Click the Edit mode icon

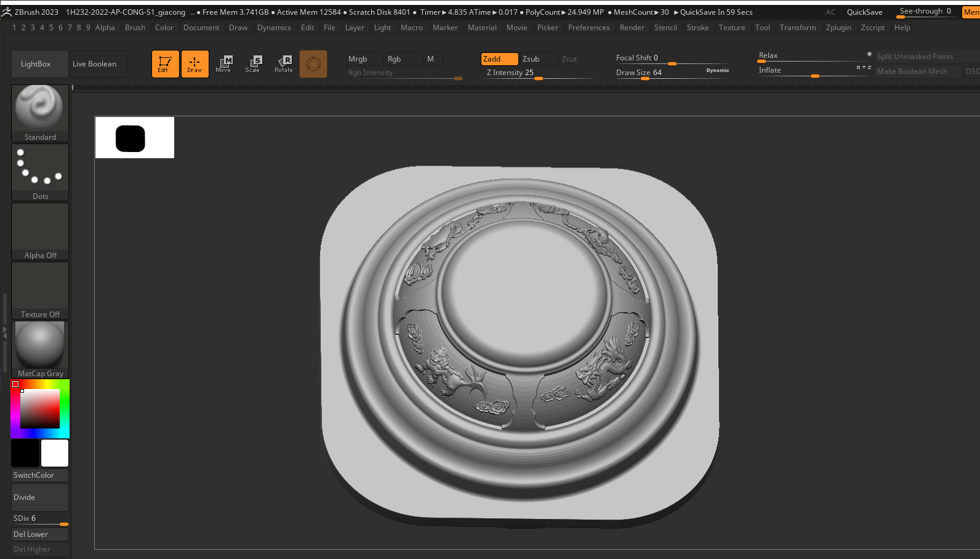[x=165, y=64]
